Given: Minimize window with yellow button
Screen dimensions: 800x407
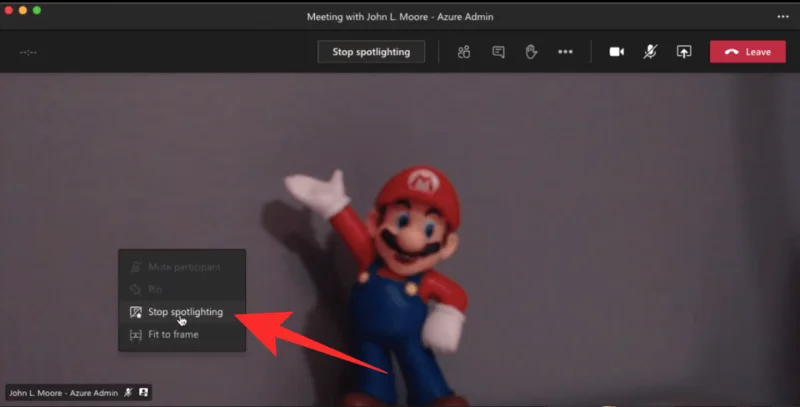Looking at the screenshot, I should click(x=23, y=10).
